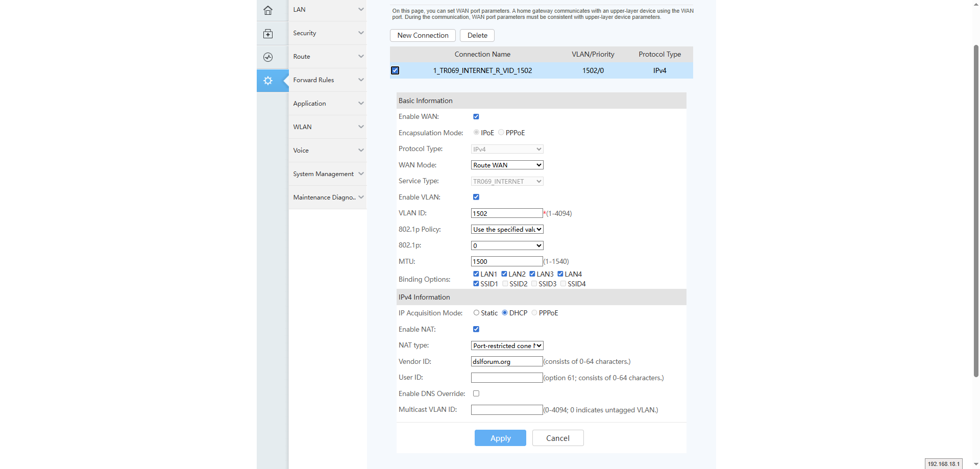
Task: Select the gear settings icon
Action: point(268,81)
